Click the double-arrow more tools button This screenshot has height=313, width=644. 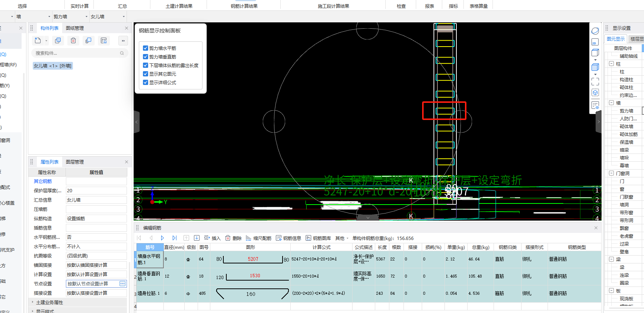123,41
